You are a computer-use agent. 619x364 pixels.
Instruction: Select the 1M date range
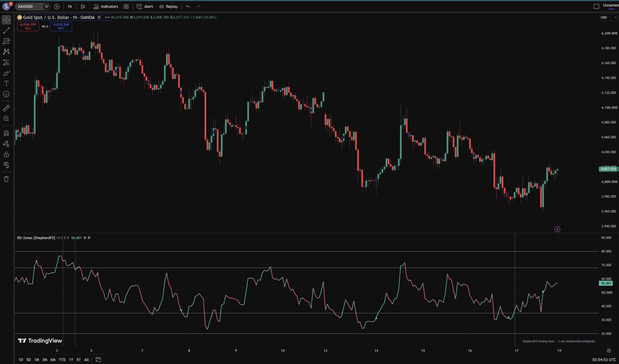[x=37, y=360]
